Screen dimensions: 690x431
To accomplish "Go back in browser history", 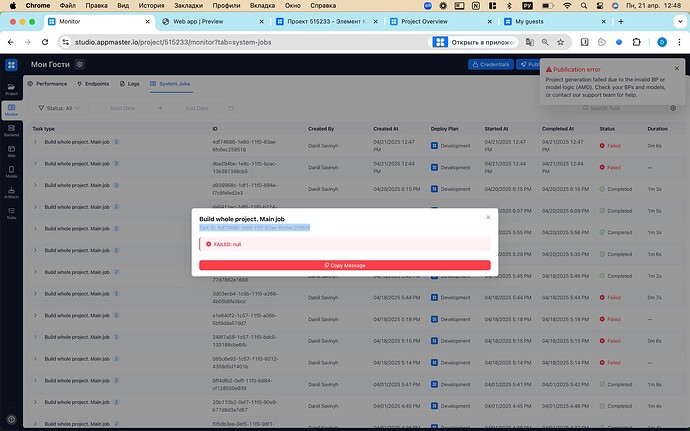I will tap(11, 42).
